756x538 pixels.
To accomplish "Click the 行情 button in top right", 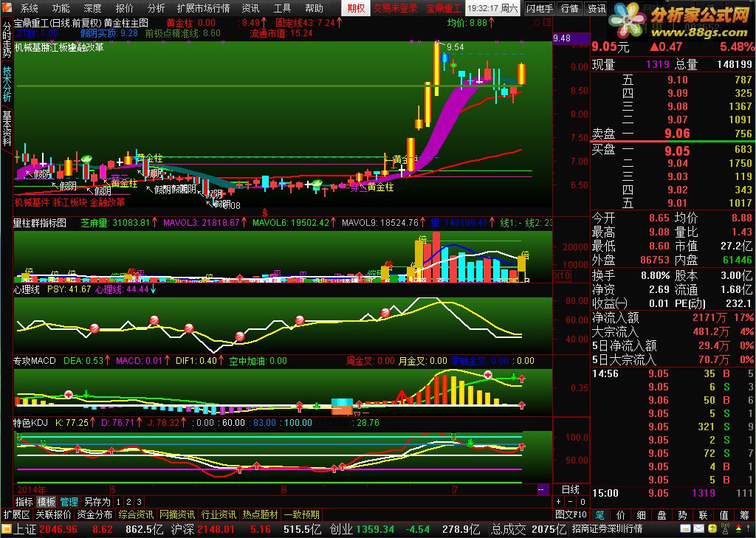I will tap(570, 8).
